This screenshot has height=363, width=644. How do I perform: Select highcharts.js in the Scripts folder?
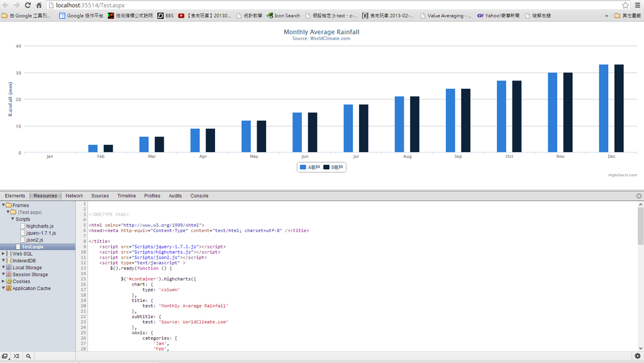[x=40, y=226]
